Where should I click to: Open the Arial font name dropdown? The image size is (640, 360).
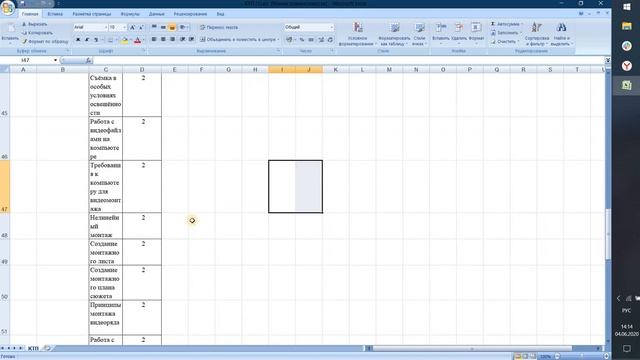[x=106, y=27]
